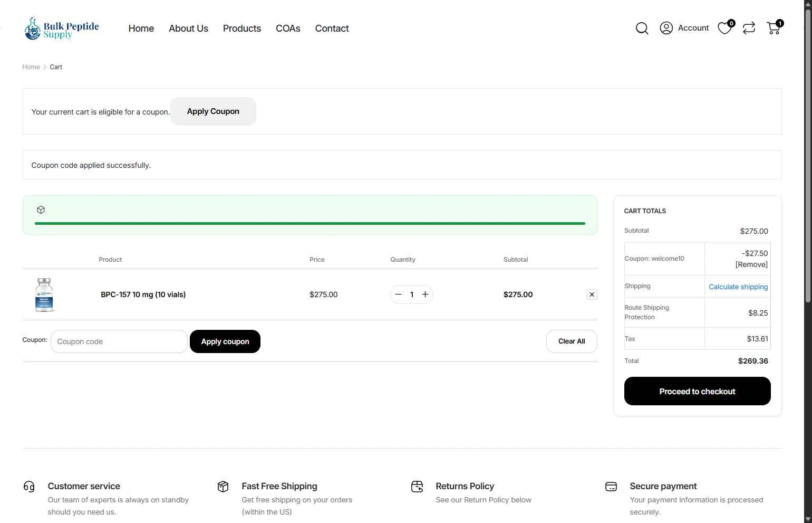Viewport: 812px width, 523px height.
Task: Click the Route Shipping Protection label
Action: 647,312
